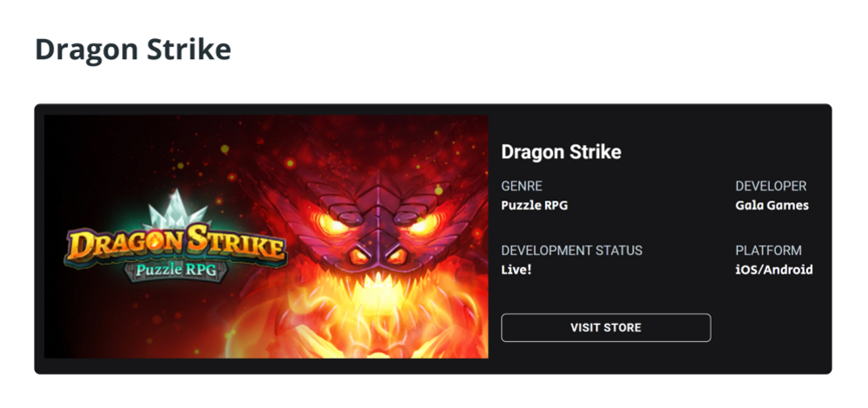Screen dimensions: 868x408
Task: Select the iOS/Android platform value
Action: tap(774, 270)
